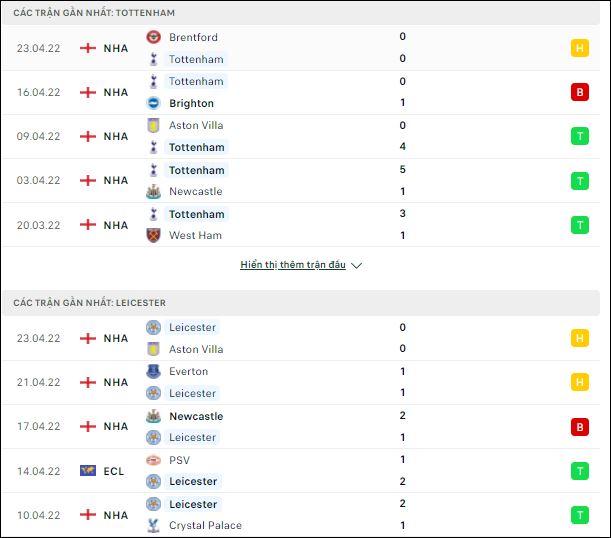Click the red B badge for Tottenham–Brighton
This screenshot has height=538, width=611.
579,92
